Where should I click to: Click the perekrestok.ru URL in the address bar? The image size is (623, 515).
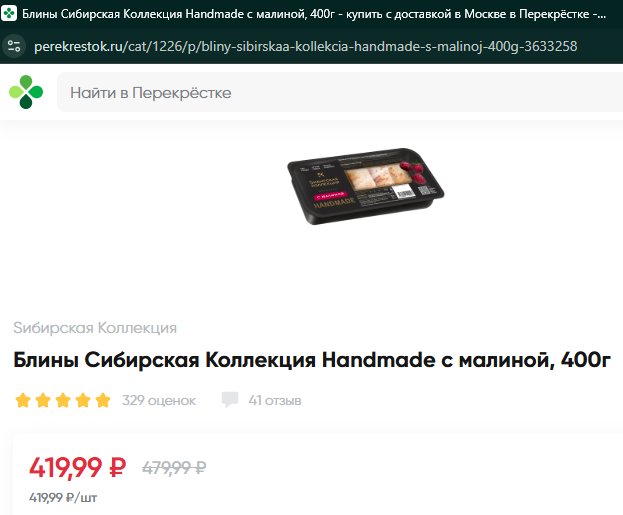[305, 46]
